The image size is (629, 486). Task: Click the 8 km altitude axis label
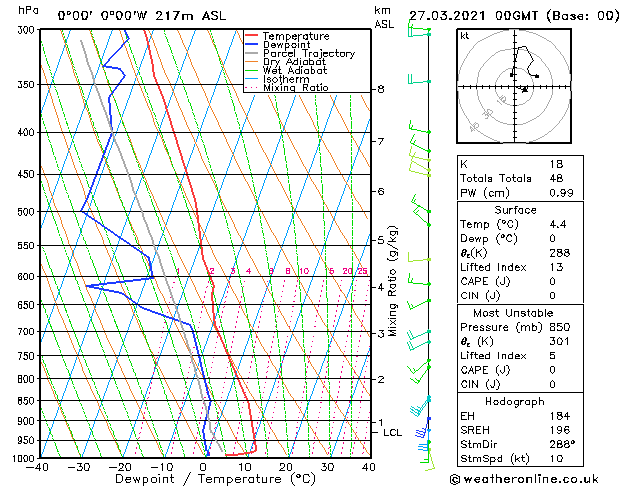click(381, 89)
